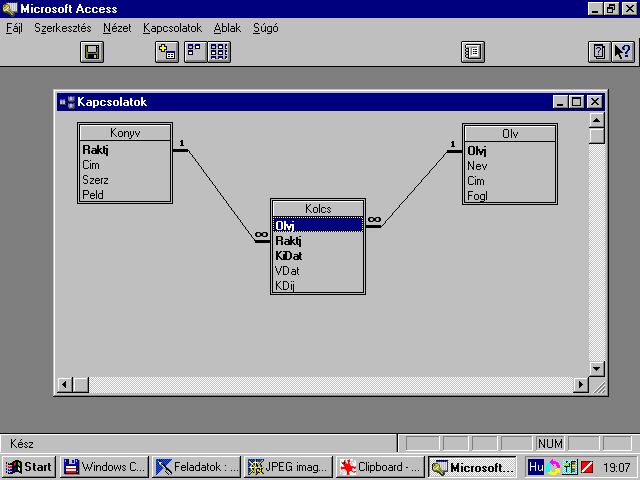The image size is (640, 480).
Task: Open the Fájl menu
Action: [15, 28]
